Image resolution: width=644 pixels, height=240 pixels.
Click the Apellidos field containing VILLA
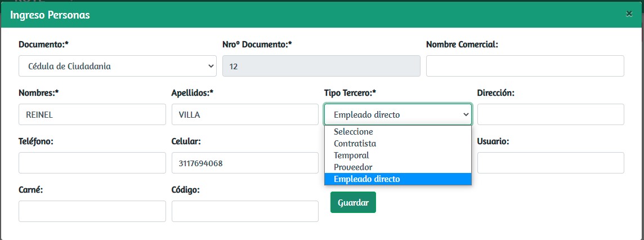tap(245, 114)
